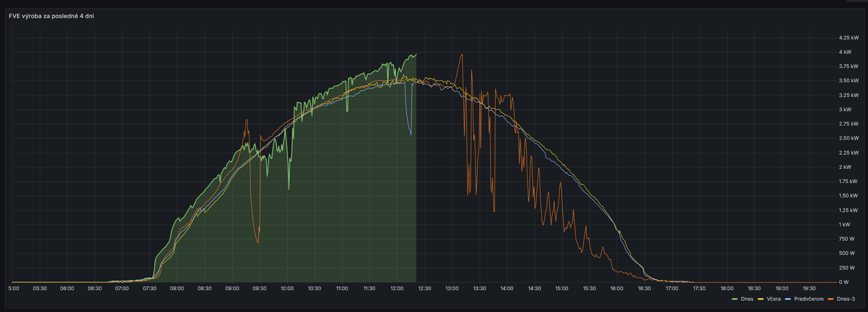This screenshot has height=312, width=868.
Task: Click the '3.50 kW' Y-axis label
Action: [x=849, y=81]
